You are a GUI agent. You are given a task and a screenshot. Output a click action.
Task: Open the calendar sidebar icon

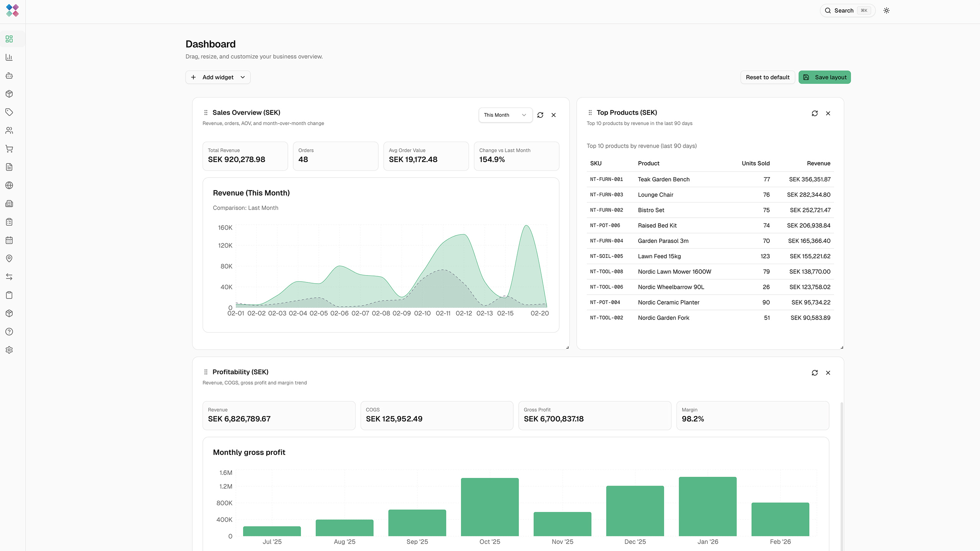click(x=9, y=240)
